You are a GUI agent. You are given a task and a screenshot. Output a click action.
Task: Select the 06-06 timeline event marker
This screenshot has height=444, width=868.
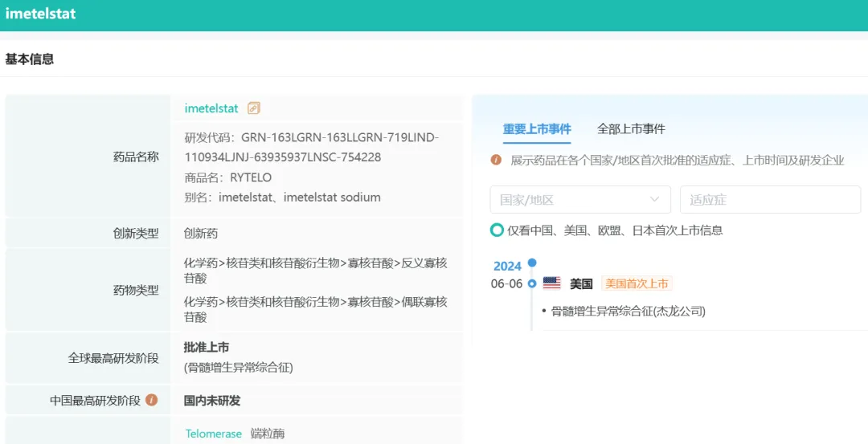tap(532, 283)
